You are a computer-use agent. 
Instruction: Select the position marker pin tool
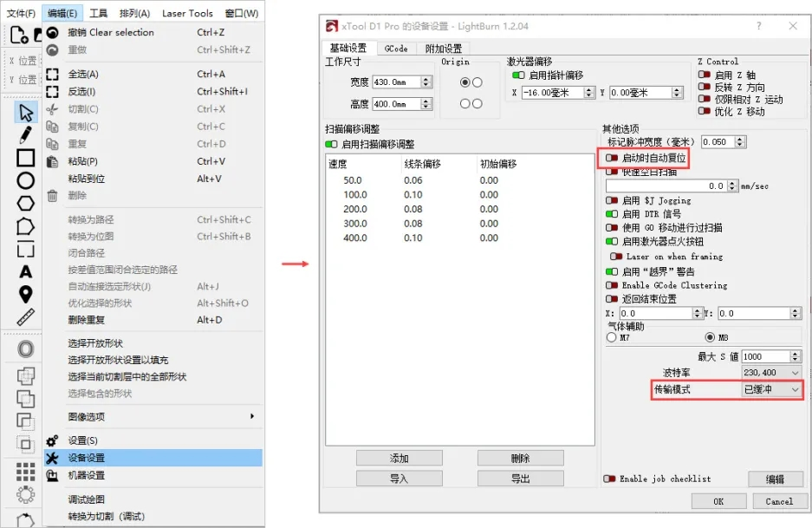25,294
